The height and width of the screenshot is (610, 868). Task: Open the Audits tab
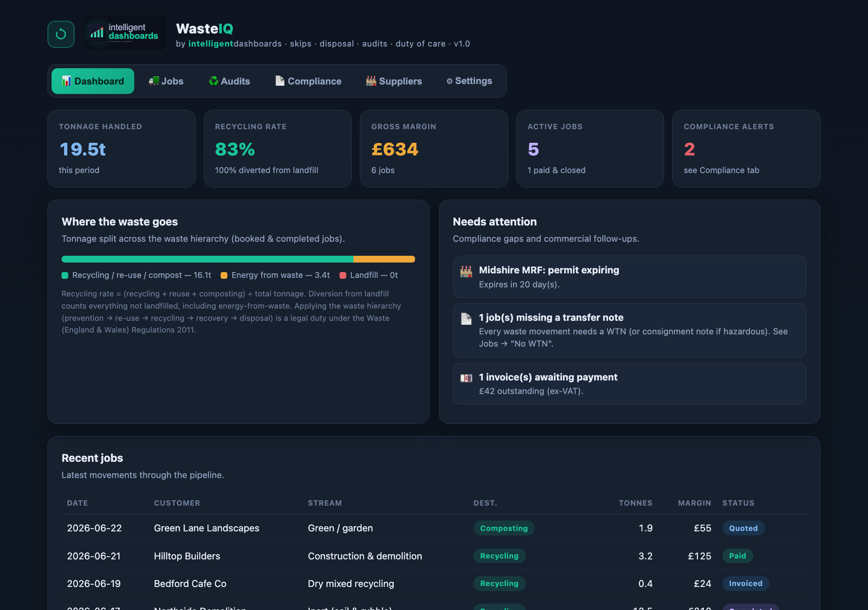click(229, 81)
